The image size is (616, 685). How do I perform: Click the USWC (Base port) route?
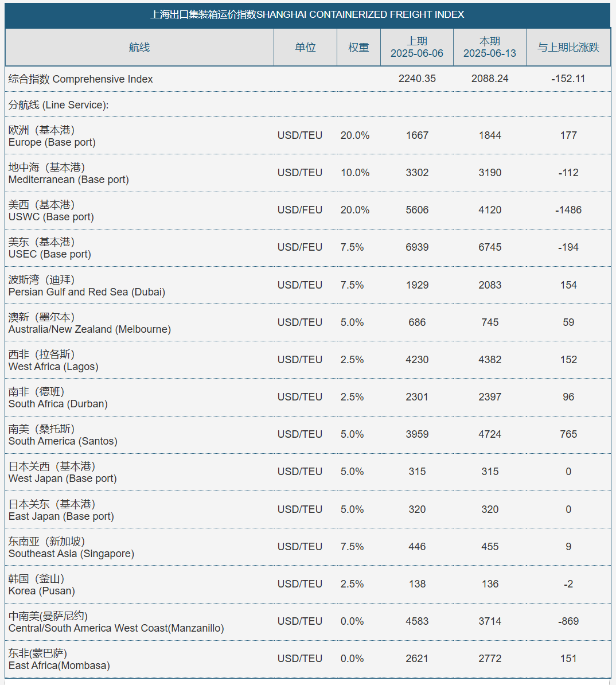[x=51, y=211]
